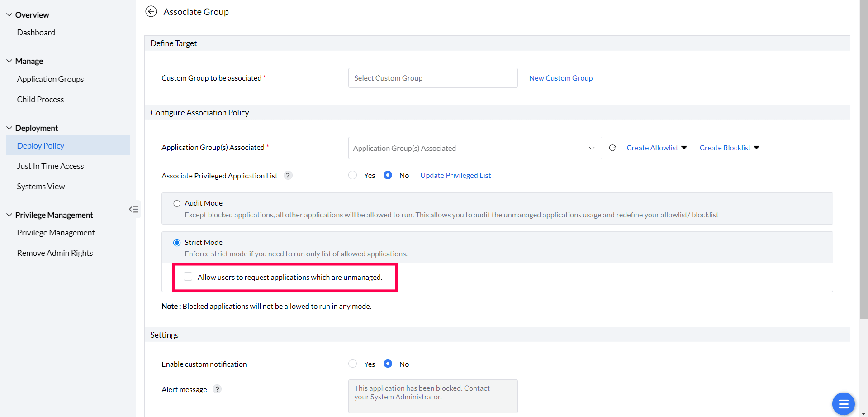
Task: Click the Update Privileged List link
Action: (455, 175)
